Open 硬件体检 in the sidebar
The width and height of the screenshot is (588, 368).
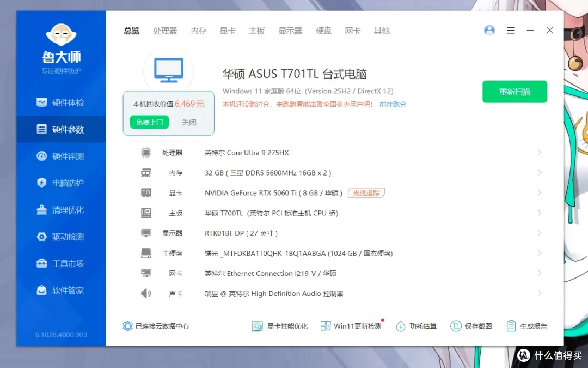[x=61, y=102]
